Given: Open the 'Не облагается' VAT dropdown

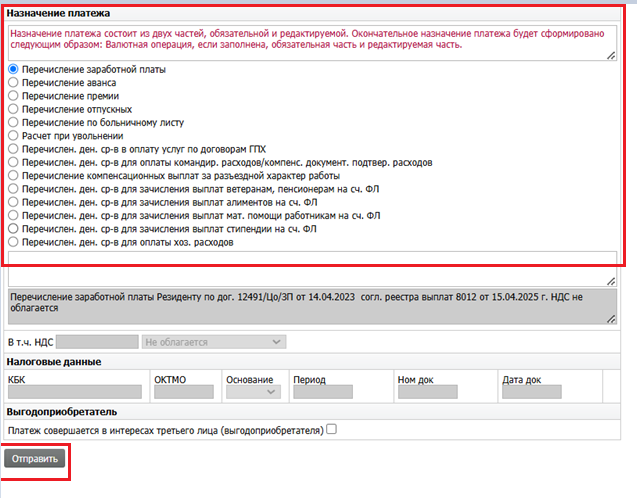Looking at the screenshot, I should (214, 342).
